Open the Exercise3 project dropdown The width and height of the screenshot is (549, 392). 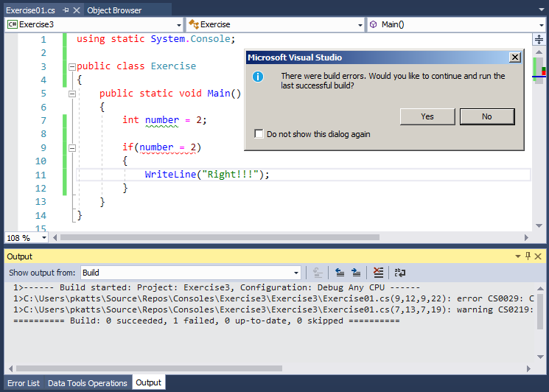(x=179, y=25)
